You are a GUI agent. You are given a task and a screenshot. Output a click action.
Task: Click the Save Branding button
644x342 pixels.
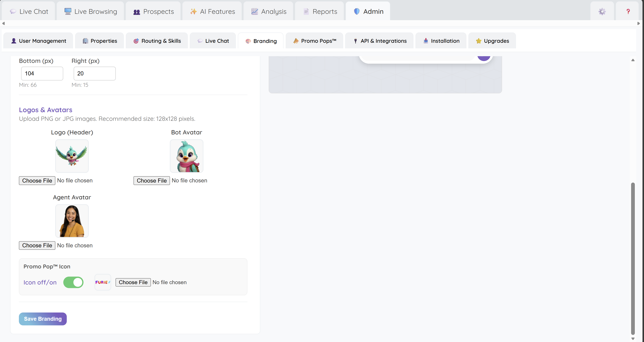point(42,319)
